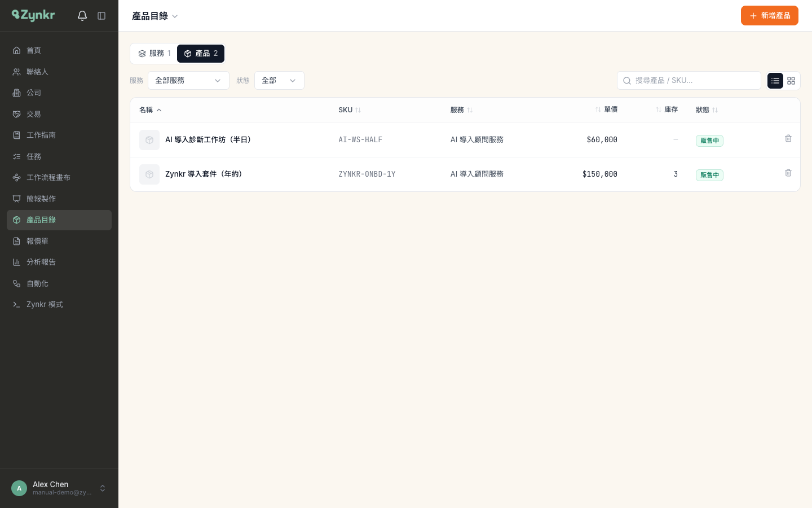
Task: Delete AI 導入診斷工作坊 product
Action: pos(788,138)
